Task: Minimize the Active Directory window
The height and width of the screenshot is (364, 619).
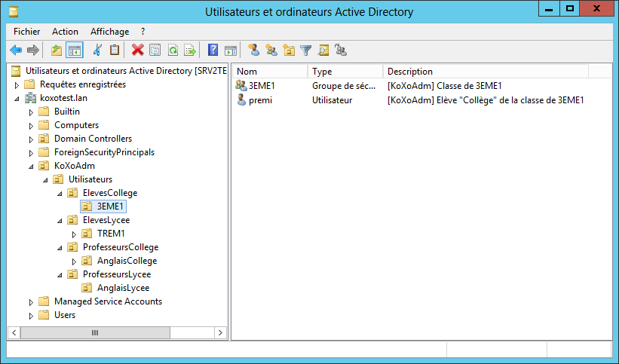Action: [x=549, y=8]
